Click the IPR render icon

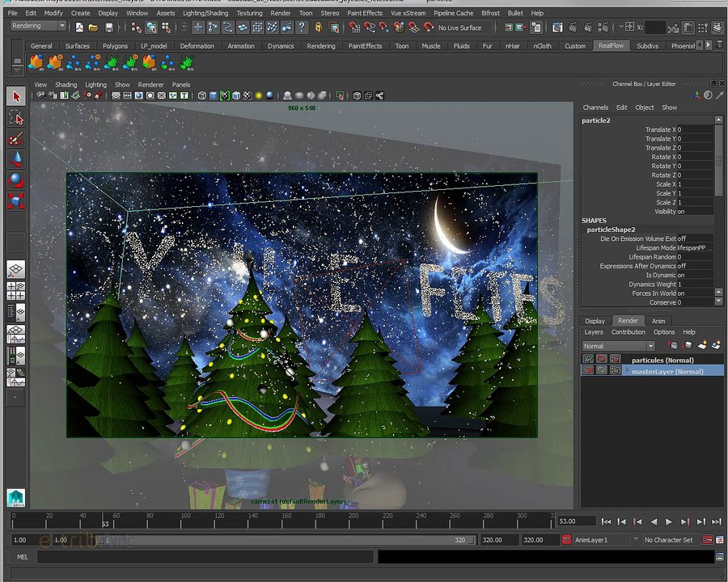point(588,27)
